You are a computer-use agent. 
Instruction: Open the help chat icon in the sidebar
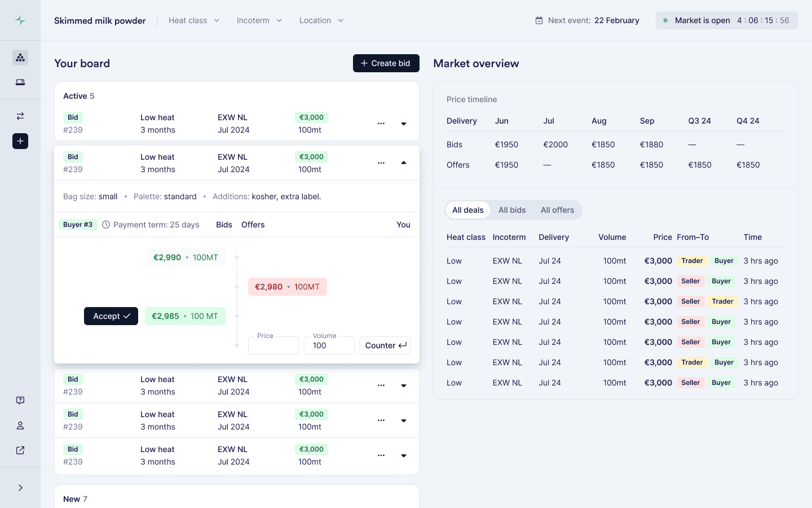point(20,401)
